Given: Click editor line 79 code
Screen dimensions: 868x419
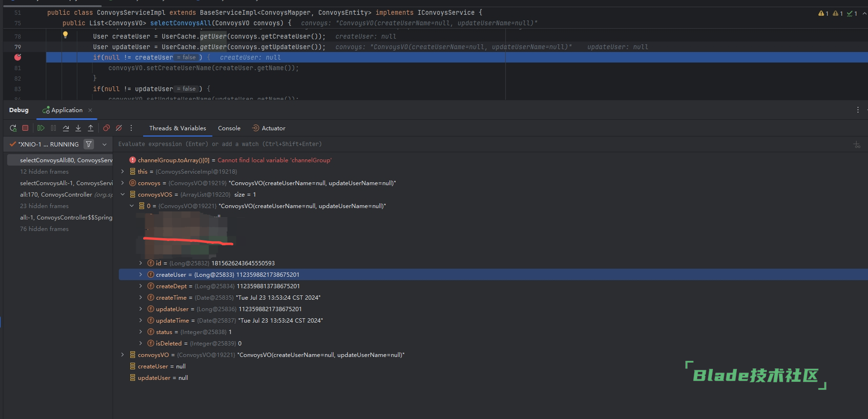Looking at the screenshot, I should (209, 47).
